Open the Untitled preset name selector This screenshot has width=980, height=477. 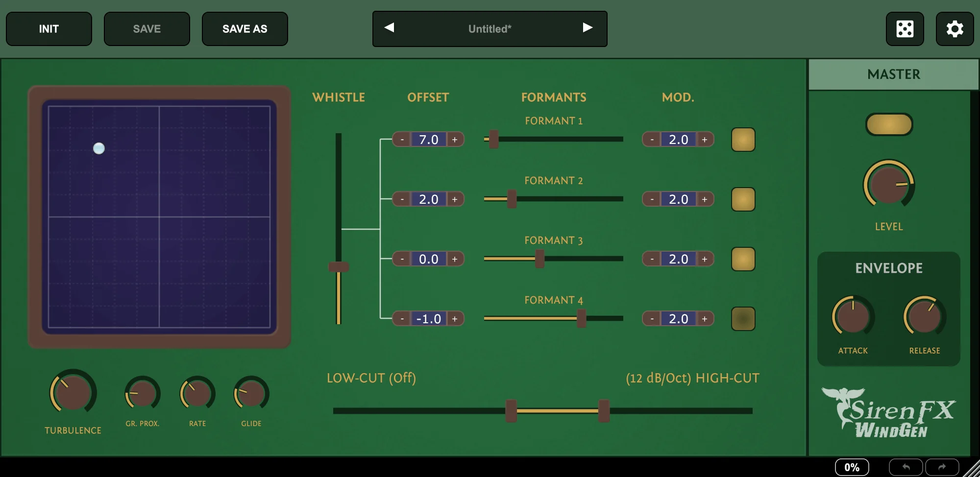click(489, 29)
